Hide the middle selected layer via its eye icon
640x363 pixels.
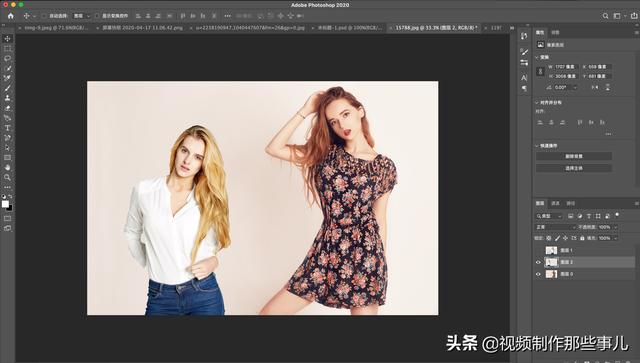point(538,262)
